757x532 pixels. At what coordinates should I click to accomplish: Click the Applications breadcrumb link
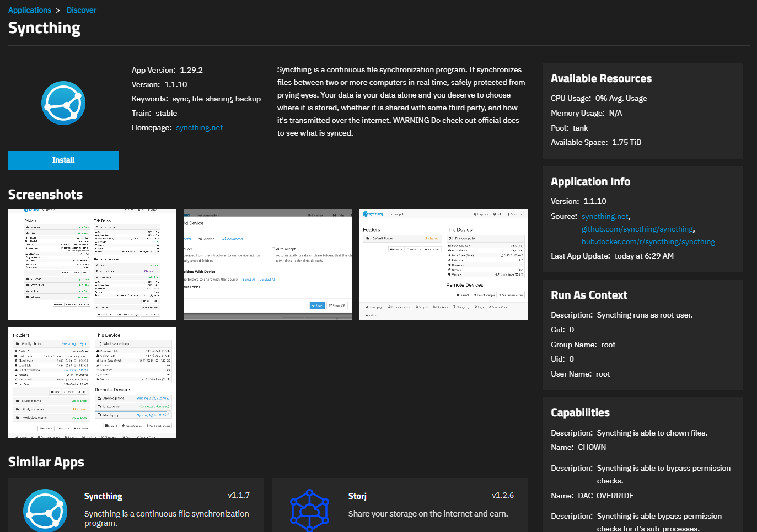click(29, 10)
